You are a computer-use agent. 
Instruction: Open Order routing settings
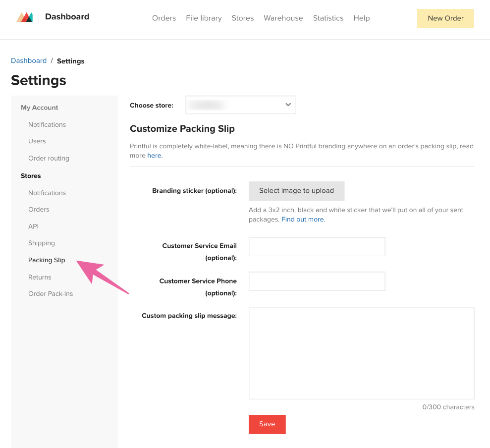click(x=49, y=159)
